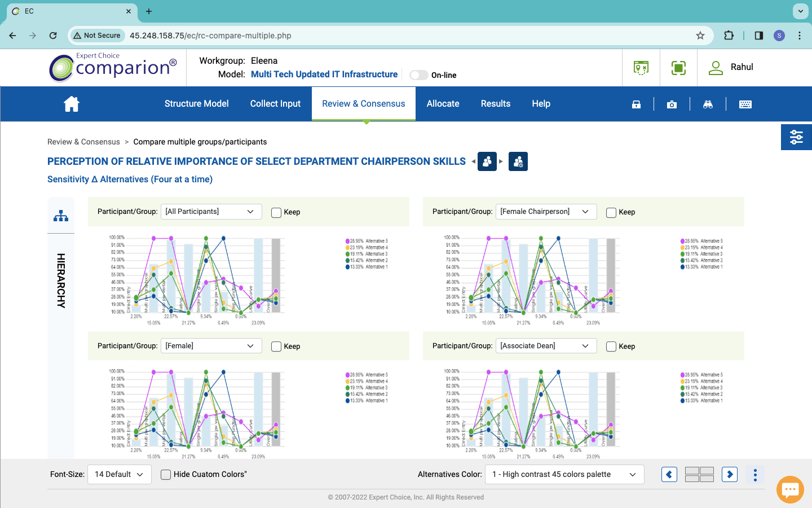The width and height of the screenshot is (812, 508).
Task: Open Font-Size 14 Default dropdown
Action: click(119, 475)
